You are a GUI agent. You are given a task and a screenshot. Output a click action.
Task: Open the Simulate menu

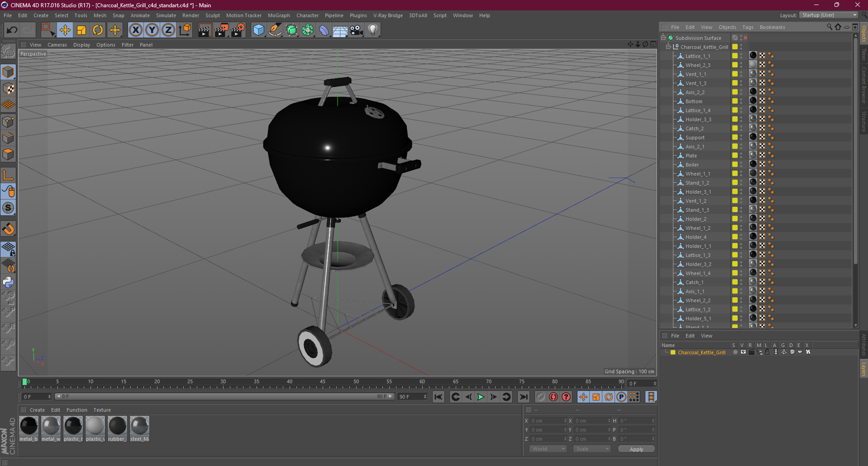[166, 15]
